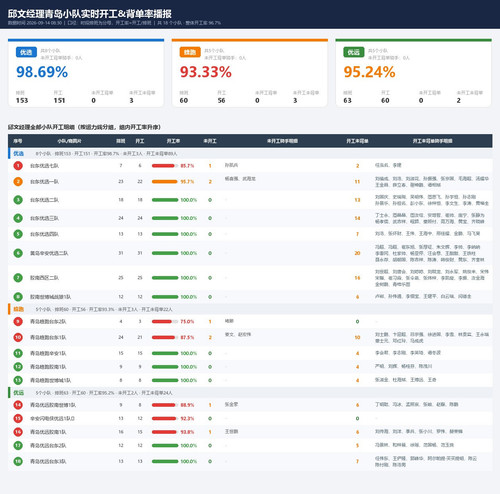Select the green rank 6 badge
500x494 pixels.
coord(18,253)
